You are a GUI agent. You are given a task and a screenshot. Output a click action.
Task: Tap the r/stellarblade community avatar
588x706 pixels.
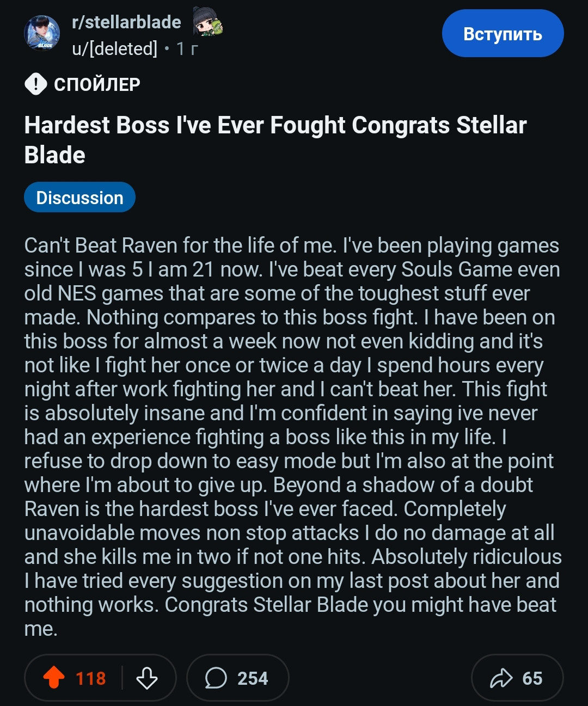42,34
